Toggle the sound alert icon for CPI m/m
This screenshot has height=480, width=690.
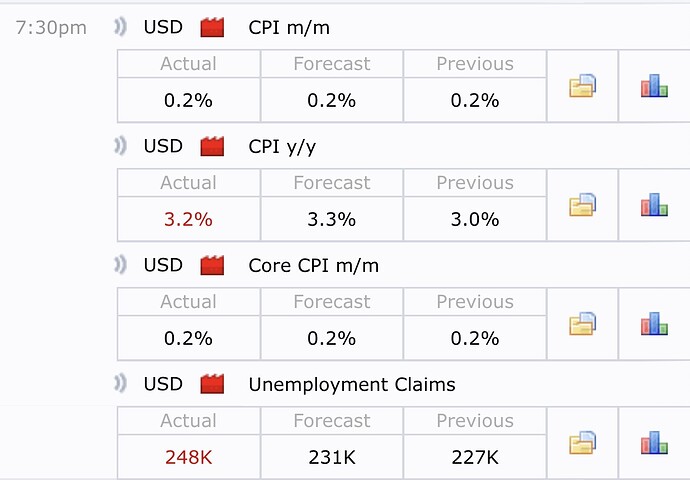(x=121, y=28)
